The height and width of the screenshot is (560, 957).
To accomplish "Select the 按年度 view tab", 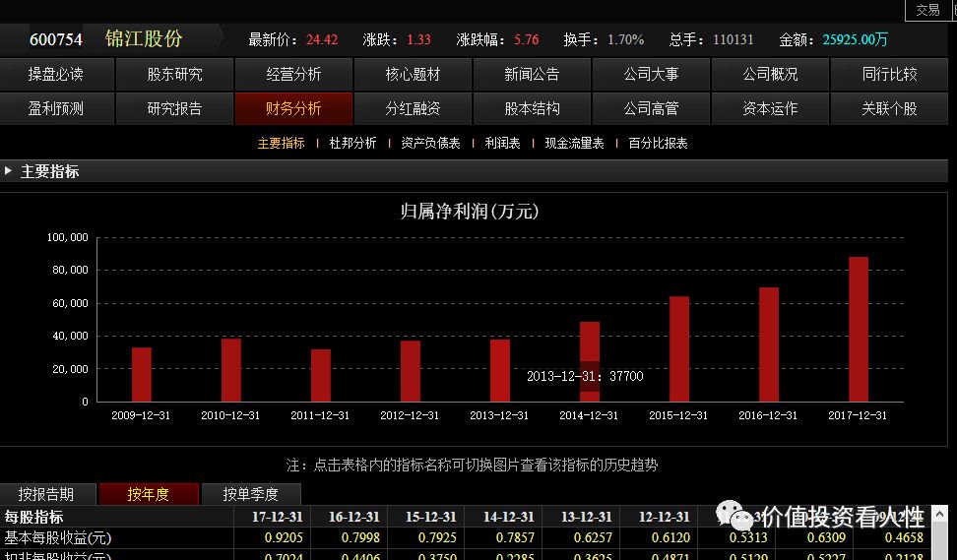I will (x=149, y=494).
